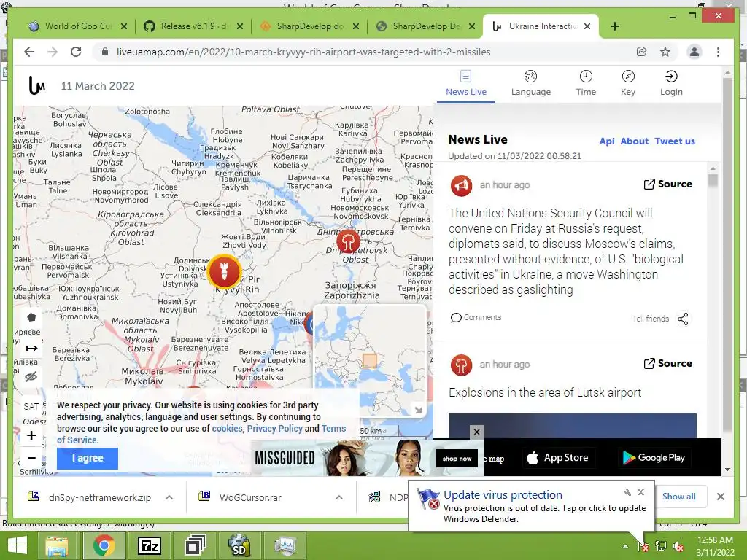
Task: Zoom out with the map minus button
Action: (x=31, y=458)
